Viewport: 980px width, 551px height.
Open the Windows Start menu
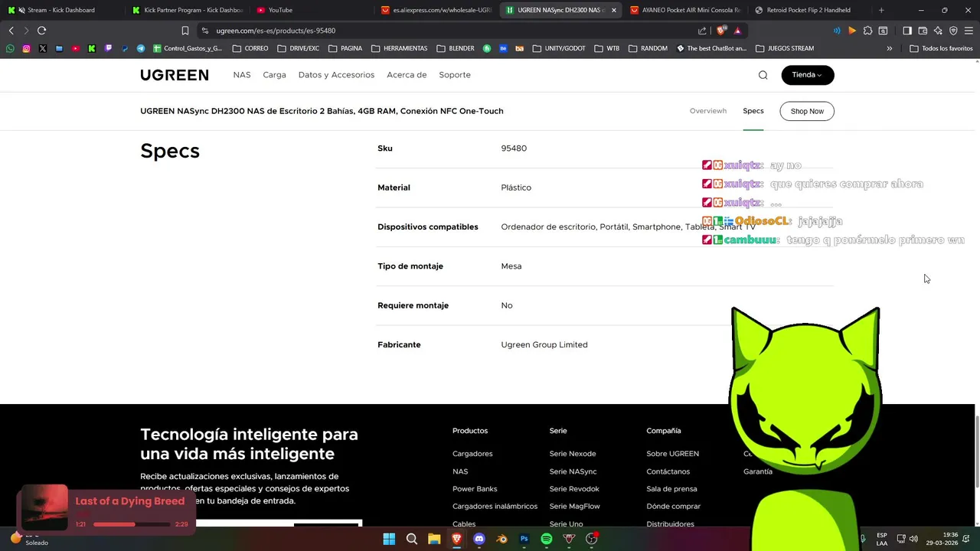coord(389,539)
